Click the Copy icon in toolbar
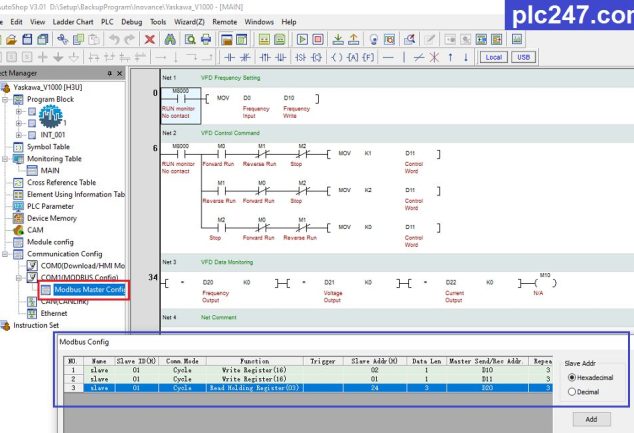Image resolution: width=634 pixels, height=433 pixels. (x=78, y=39)
